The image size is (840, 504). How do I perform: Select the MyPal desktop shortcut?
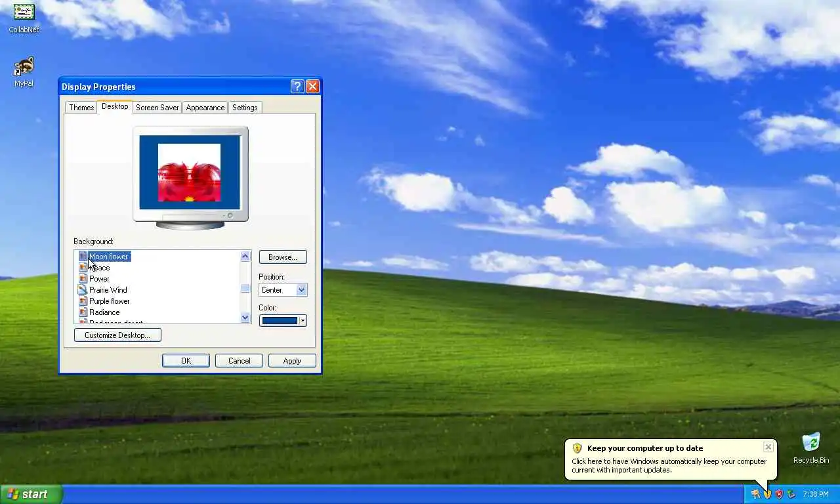[x=24, y=72]
